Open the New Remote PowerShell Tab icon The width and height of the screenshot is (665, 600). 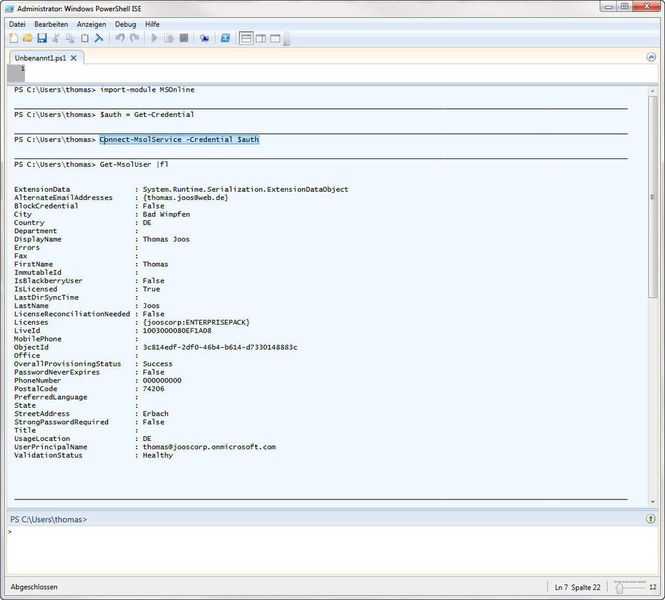coord(204,39)
